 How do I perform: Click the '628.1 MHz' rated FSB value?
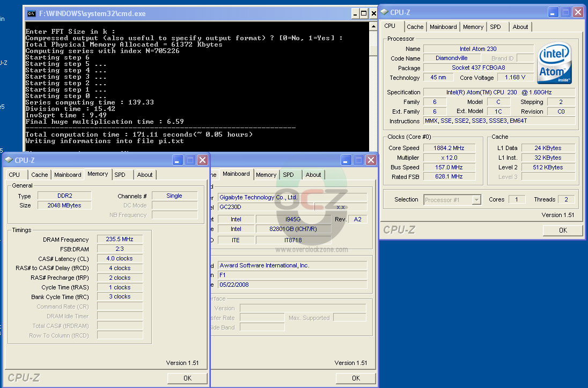tap(449, 176)
